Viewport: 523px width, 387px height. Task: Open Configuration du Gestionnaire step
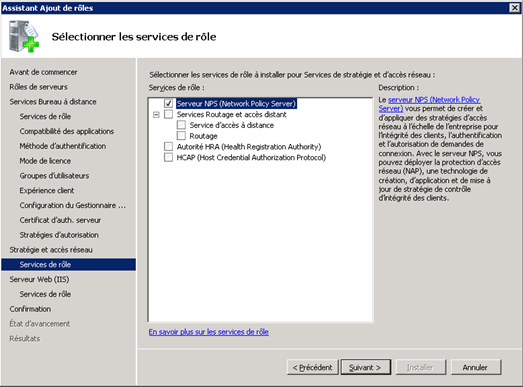pos(73,205)
